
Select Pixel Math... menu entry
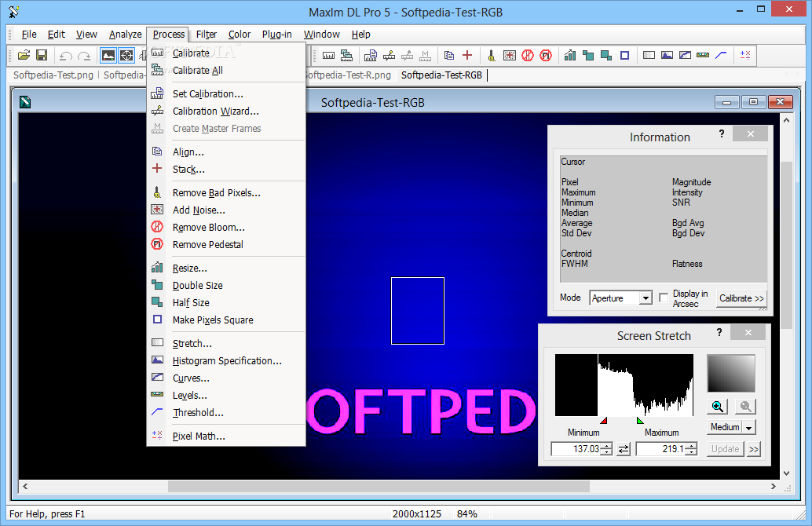[226, 437]
